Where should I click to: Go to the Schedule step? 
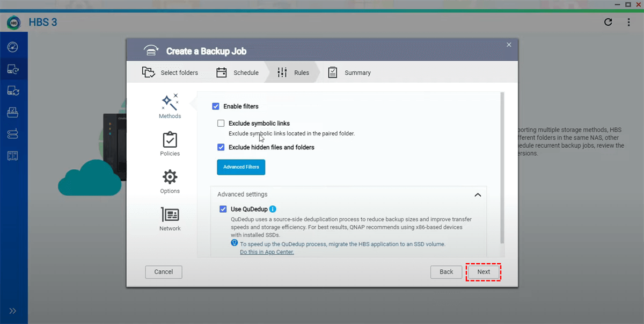coord(237,73)
